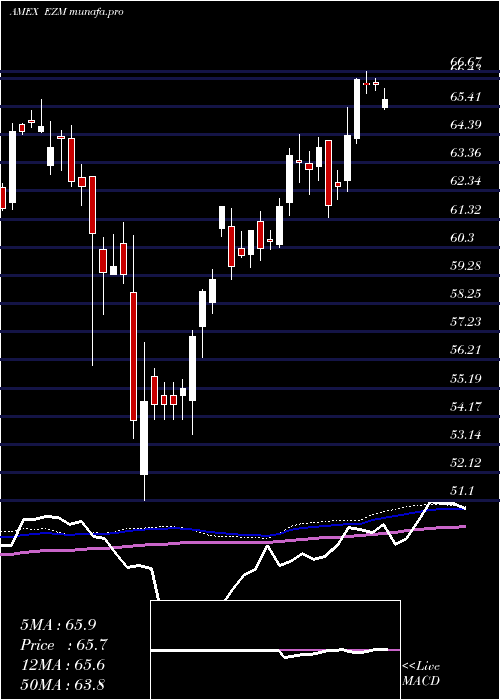Select the '50MA : 63.8' value
This screenshot has width=500, height=700.
(x=62, y=684)
